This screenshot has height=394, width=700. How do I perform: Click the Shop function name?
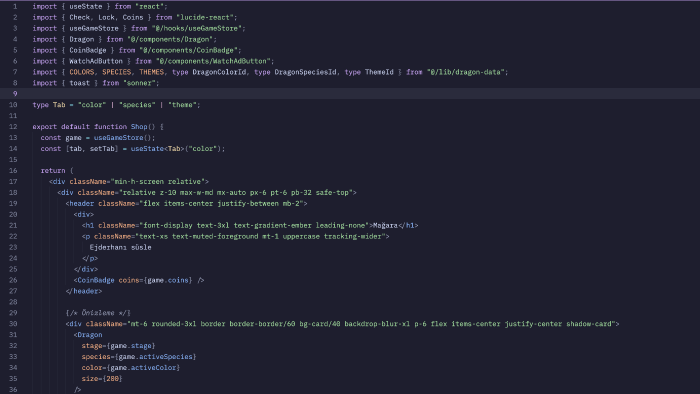click(139, 127)
